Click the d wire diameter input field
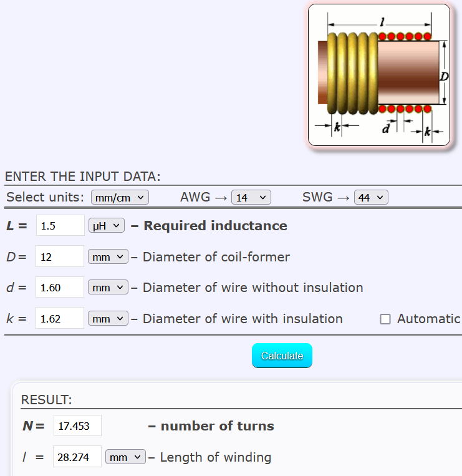 point(60,287)
